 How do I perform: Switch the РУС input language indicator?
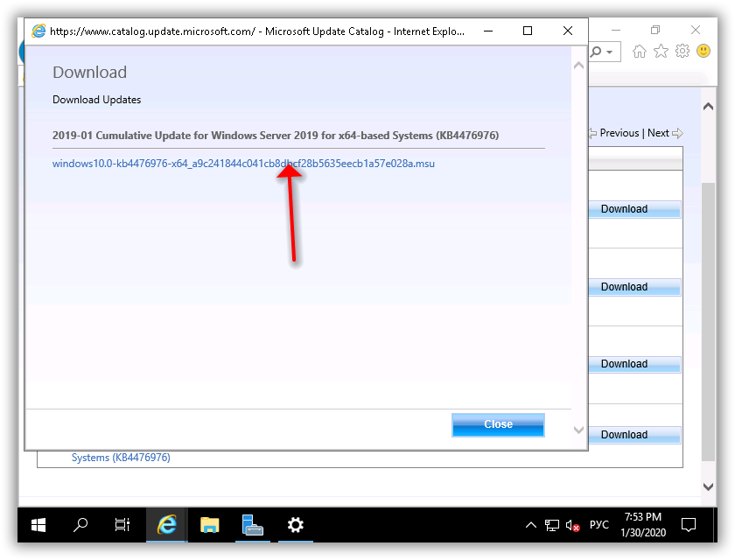pyautogui.click(x=599, y=525)
